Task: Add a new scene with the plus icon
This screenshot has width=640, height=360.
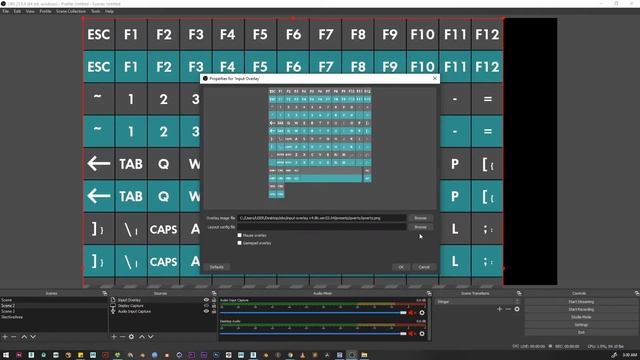Action: [5, 337]
